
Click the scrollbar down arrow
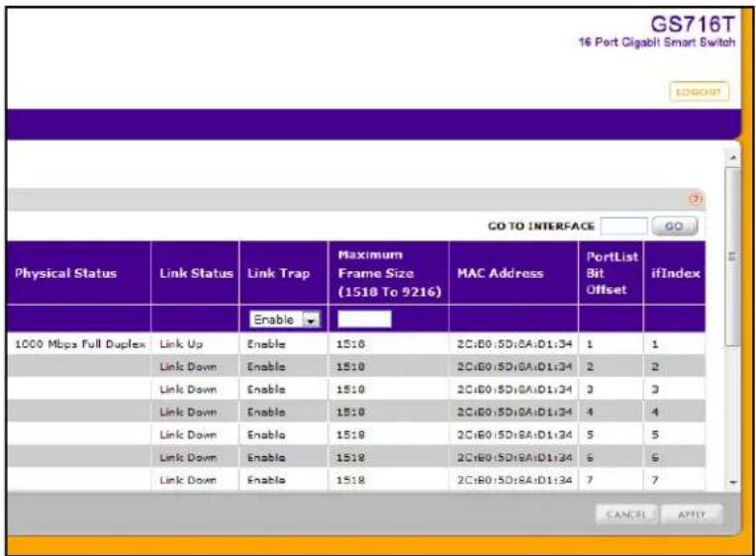pyautogui.click(x=733, y=482)
